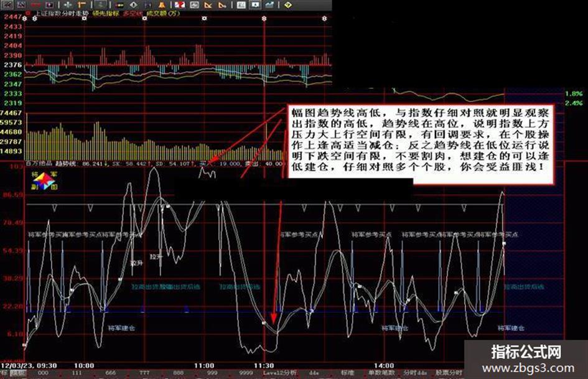Click the dark icon before the bell
The image size is (588, 379).
click(148, 5)
